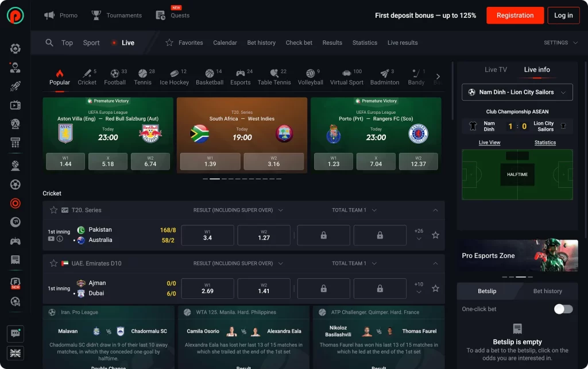Expand the Settings dropdown

(560, 43)
